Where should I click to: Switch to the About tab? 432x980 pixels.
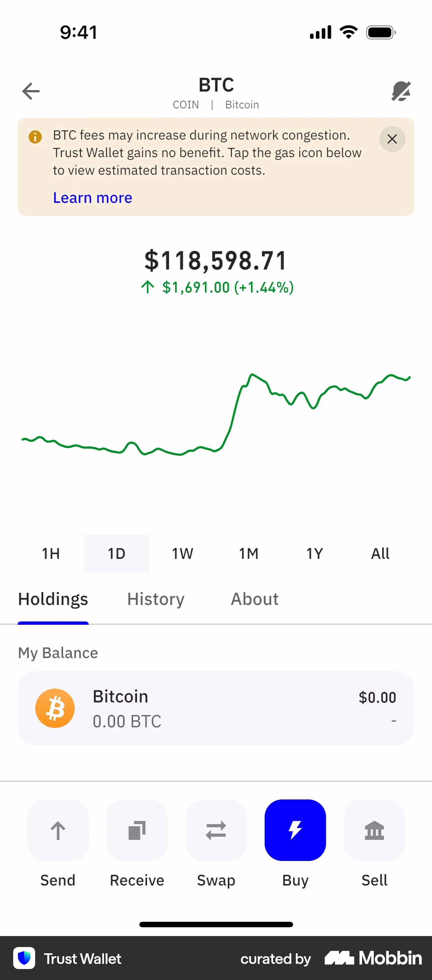254,599
